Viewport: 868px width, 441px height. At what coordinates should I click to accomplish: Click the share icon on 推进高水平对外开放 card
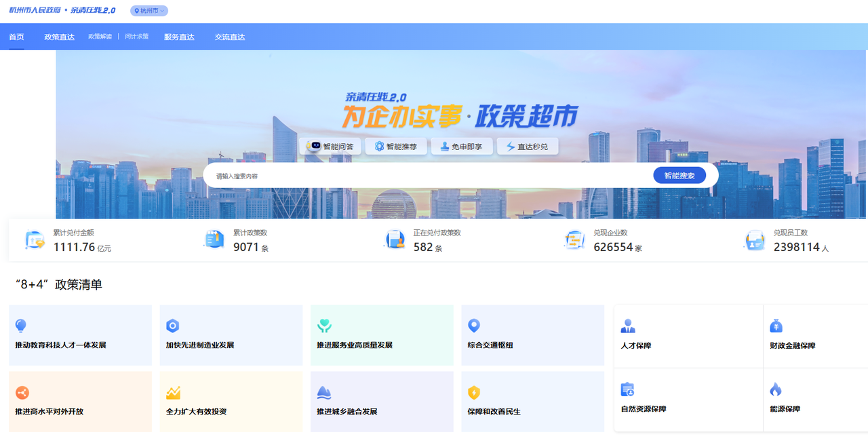22,392
